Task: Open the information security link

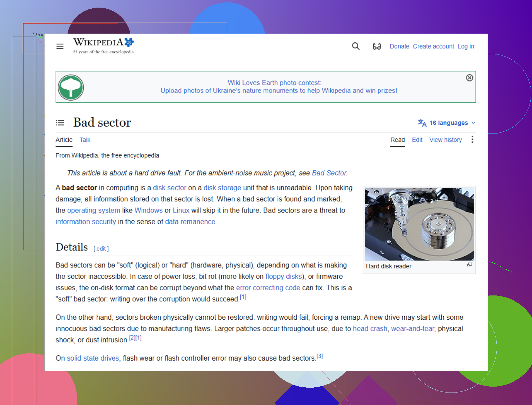Action: pos(86,222)
